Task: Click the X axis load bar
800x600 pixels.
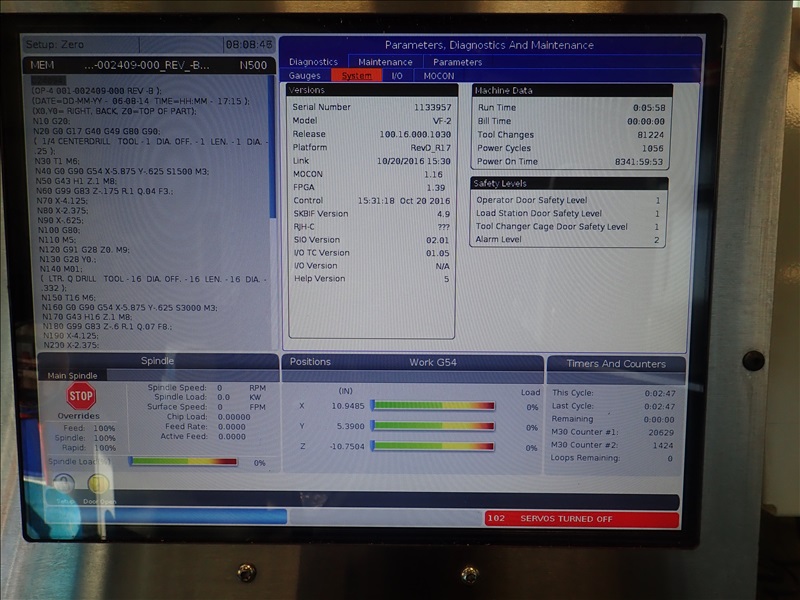Action: 432,406
